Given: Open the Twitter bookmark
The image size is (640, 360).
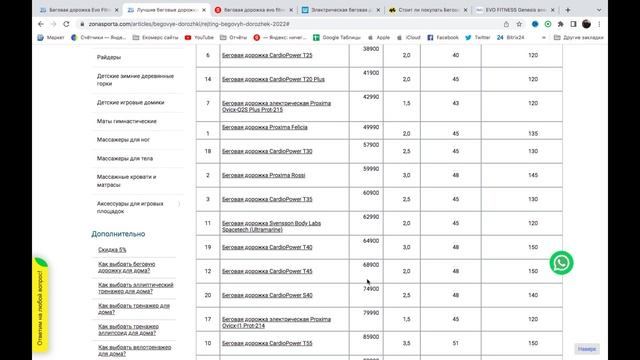Looking at the screenshot, I should coord(478,38).
